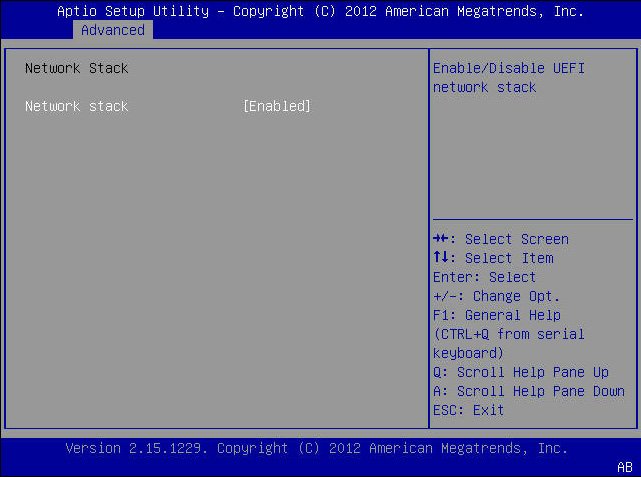Change the Network stack [Enabled] value
The image size is (641, 477).
tap(277, 106)
